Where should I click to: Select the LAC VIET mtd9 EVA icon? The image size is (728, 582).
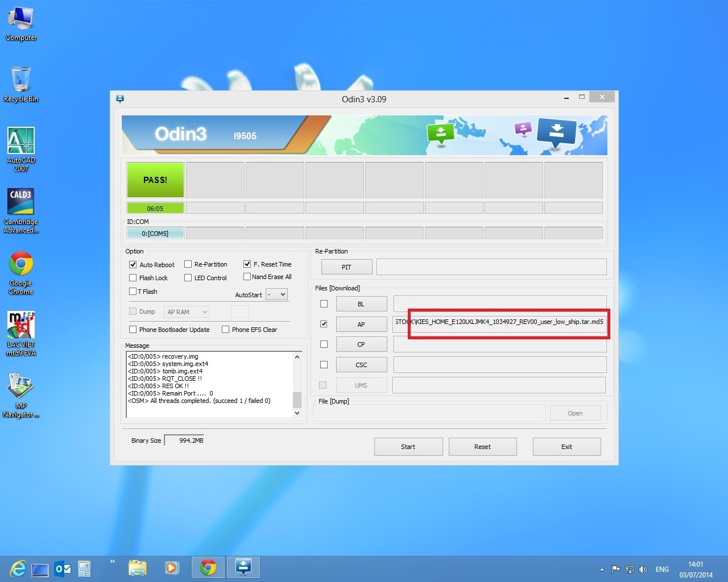click(21, 334)
